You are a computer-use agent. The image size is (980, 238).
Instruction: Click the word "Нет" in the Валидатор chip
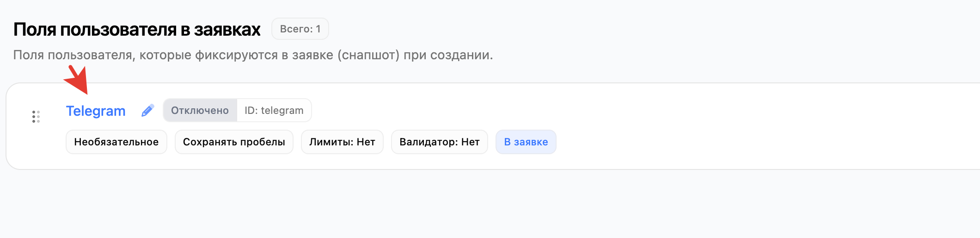pos(471,142)
